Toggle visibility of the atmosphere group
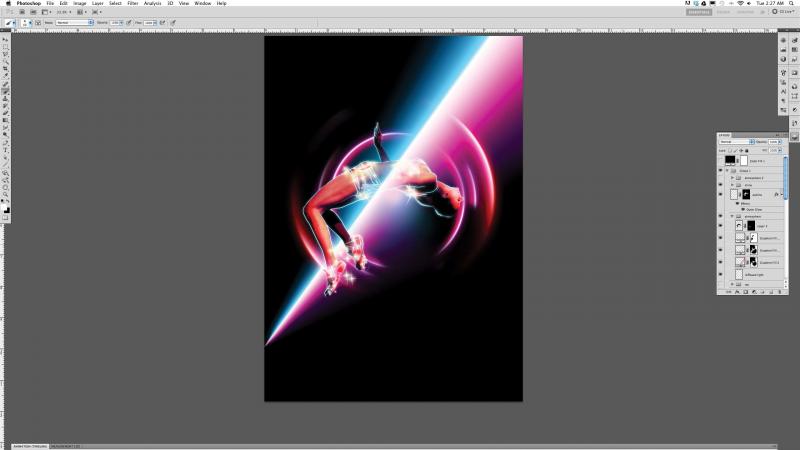Image resolution: width=800 pixels, height=450 pixels. [x=721, y=216]
